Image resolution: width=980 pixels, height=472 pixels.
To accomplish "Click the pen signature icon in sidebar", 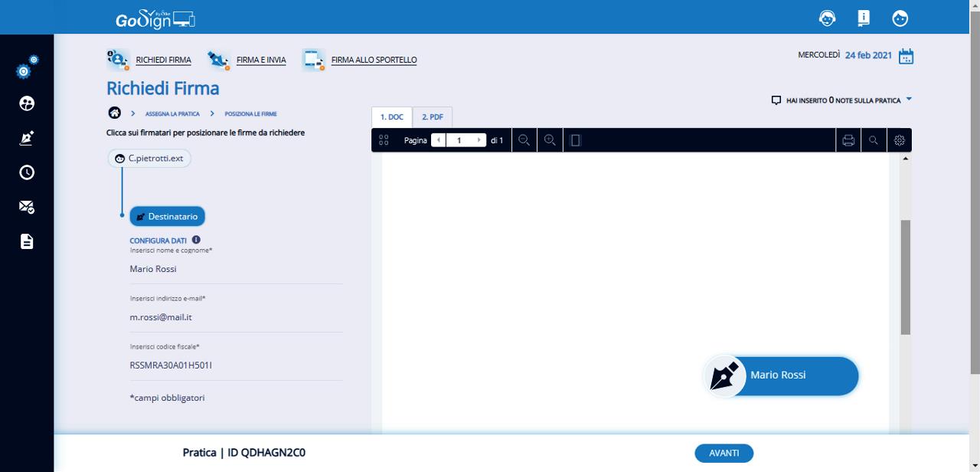I will (27, 139).
